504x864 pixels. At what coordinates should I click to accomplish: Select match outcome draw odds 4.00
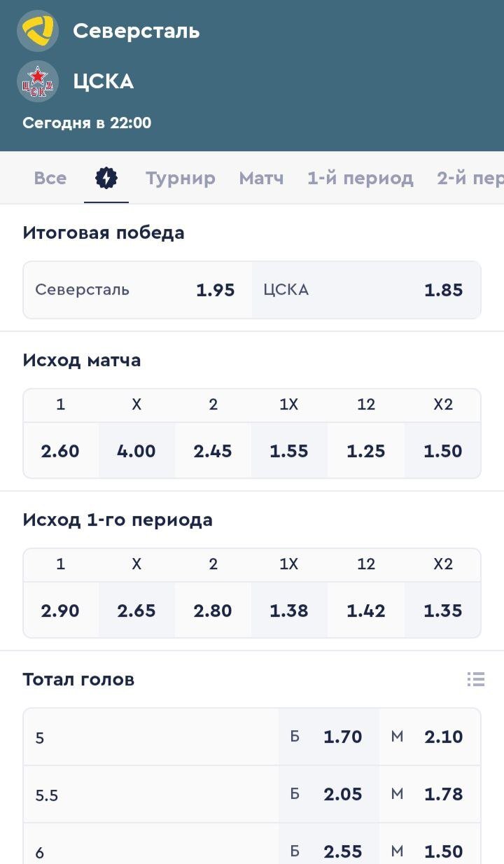[136, 451]
